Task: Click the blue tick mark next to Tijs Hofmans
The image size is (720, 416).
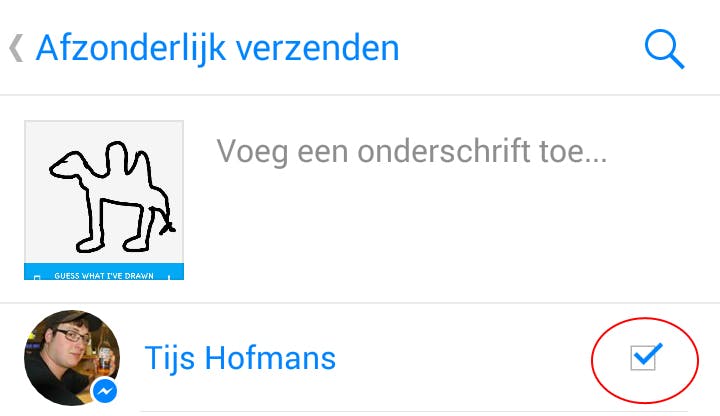Action: pos(646,354)
